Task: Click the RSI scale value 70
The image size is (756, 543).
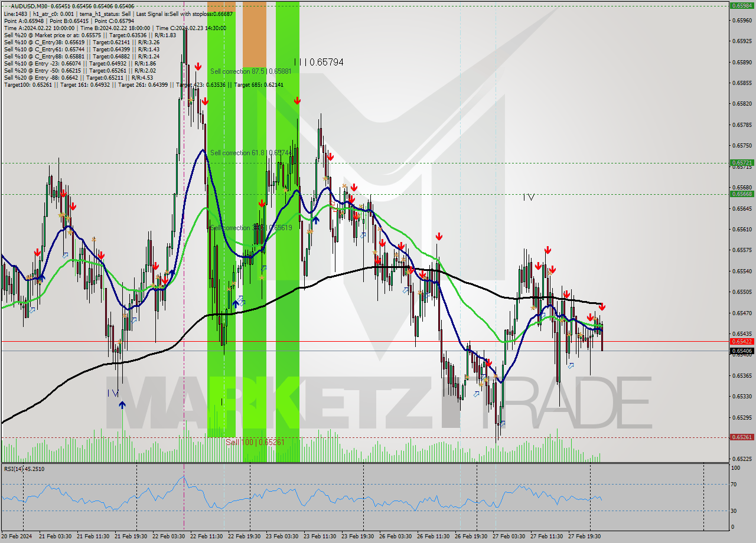Action: click(x=735, y=485)
